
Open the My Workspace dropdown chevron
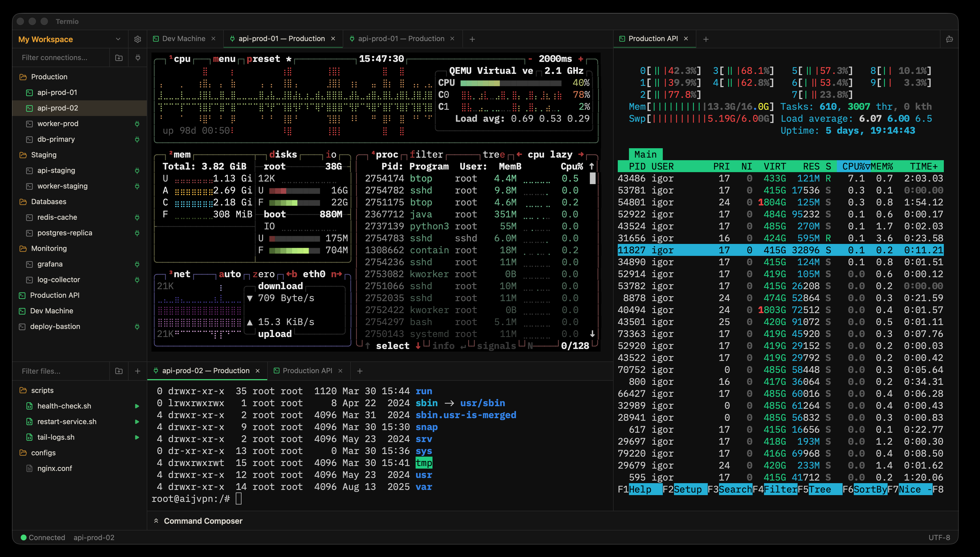[x=118, y=39]
